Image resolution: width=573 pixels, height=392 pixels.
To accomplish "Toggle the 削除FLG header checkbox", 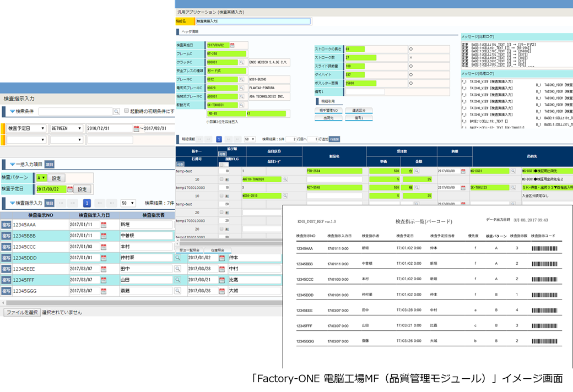I will coord(221,165).
